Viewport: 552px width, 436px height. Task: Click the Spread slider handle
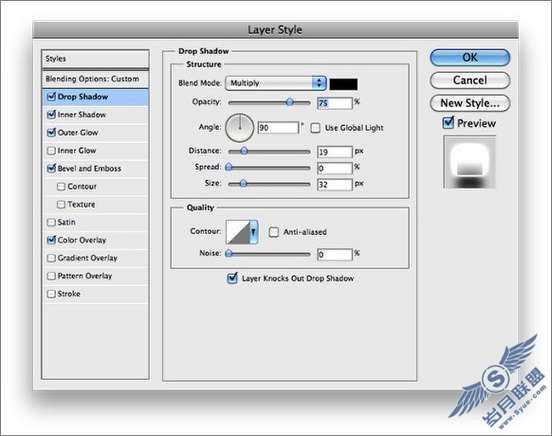[x=229, y=167]
